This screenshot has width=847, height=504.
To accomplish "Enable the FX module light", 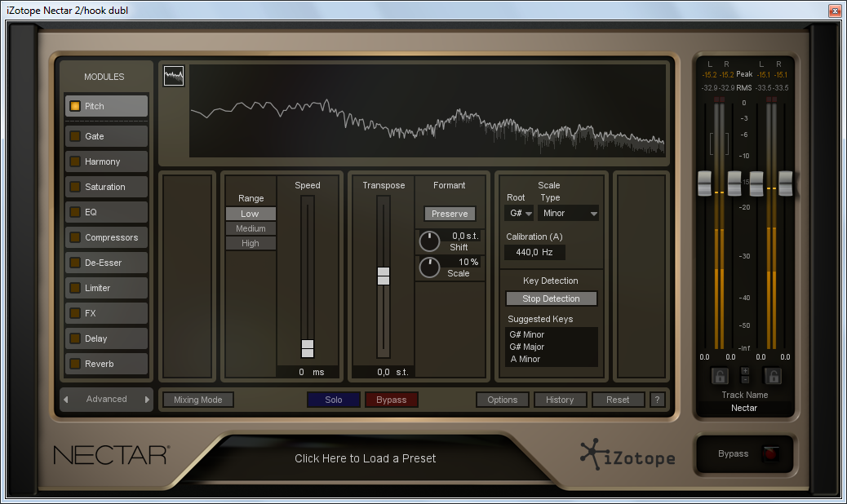I will 75,313.
